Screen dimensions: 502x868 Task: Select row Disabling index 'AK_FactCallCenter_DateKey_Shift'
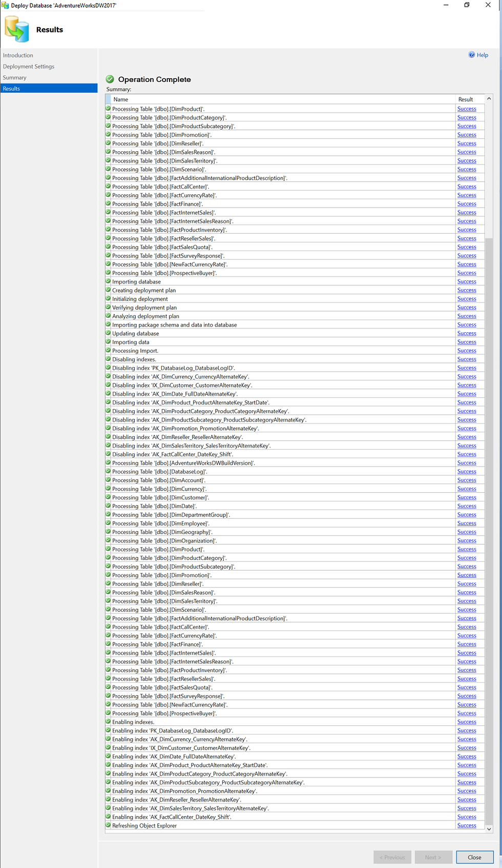295,454
